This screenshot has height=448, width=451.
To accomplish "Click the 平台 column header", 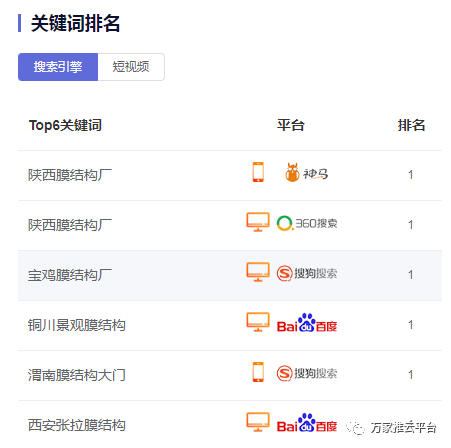I will [x=291, y=125].
